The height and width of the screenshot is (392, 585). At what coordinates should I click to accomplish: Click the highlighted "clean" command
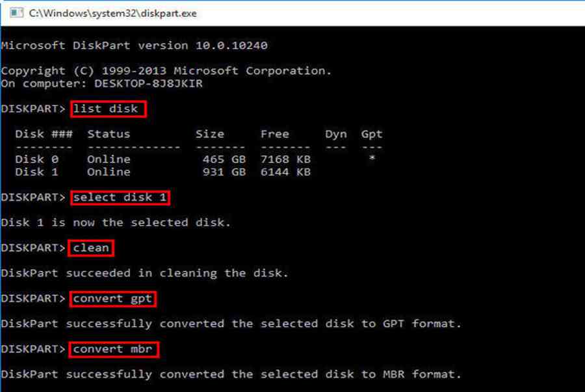coord(91,248)
